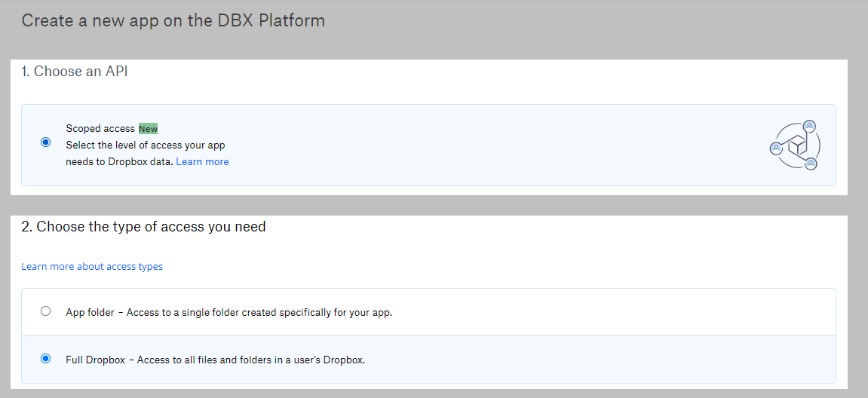
Task: Click the top user avatar in the illustration
Action: tap(809, 125)
